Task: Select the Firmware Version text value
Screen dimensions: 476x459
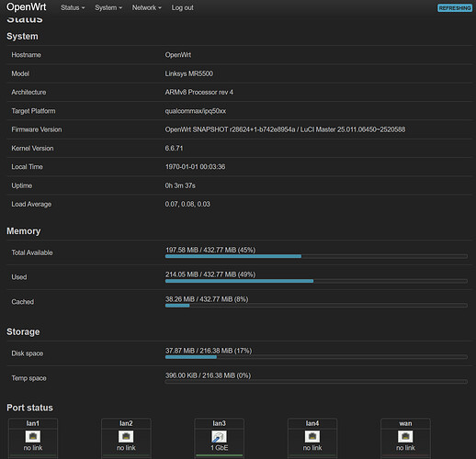Action: pyautogui.click(x=285, y=129)
